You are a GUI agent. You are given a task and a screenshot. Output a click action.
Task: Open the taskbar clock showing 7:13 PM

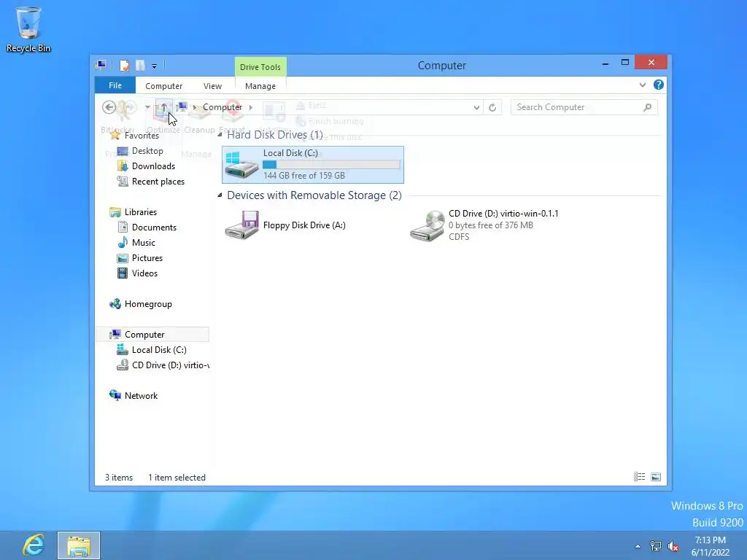[x=711, y=546]
